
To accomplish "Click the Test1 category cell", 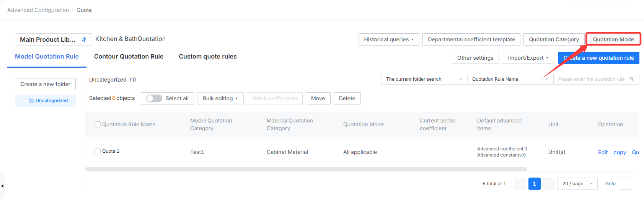I will pos(197,152).
